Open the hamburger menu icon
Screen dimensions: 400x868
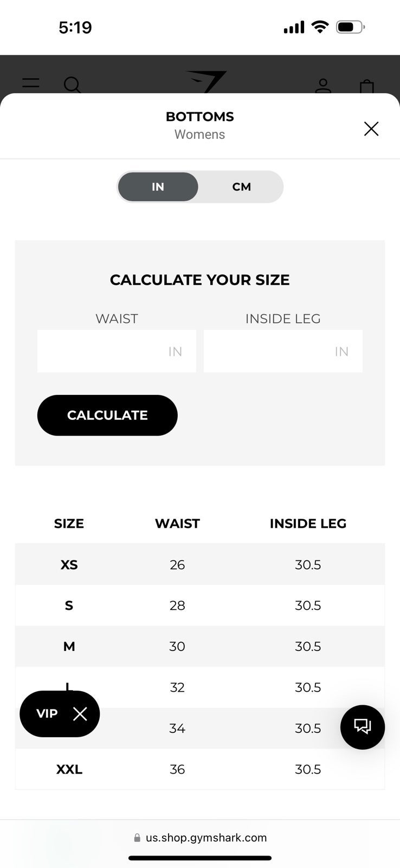click(x=31, y=84)
